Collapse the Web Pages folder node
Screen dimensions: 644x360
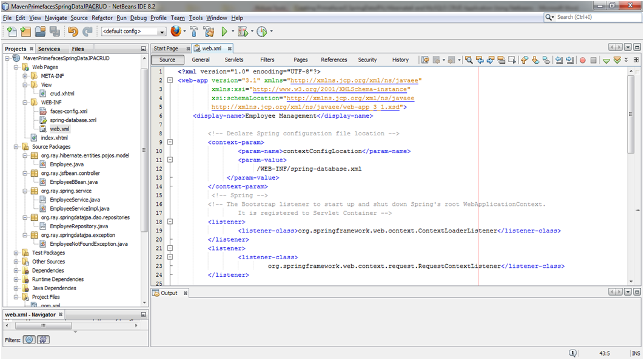(16, 67)
